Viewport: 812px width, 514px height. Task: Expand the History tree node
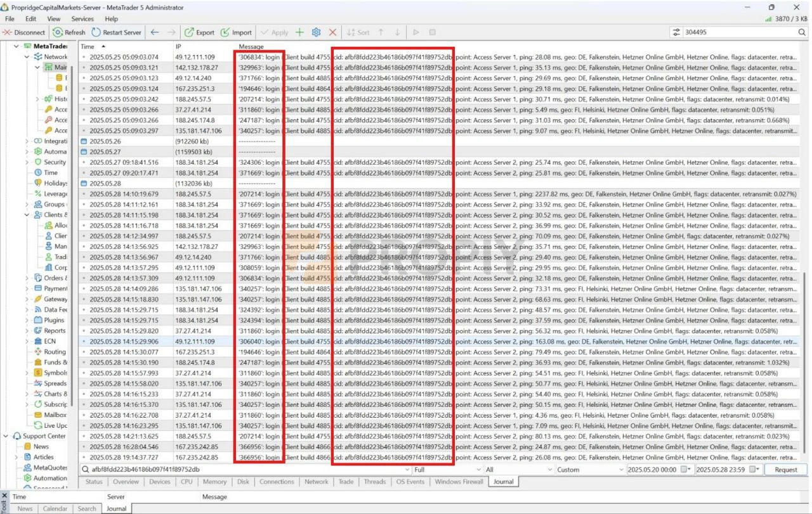click(39, 99)
